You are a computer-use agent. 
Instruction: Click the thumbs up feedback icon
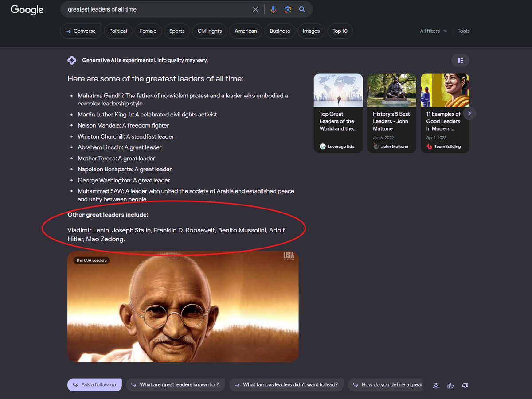pyautogui.click(x=450, y=385)
